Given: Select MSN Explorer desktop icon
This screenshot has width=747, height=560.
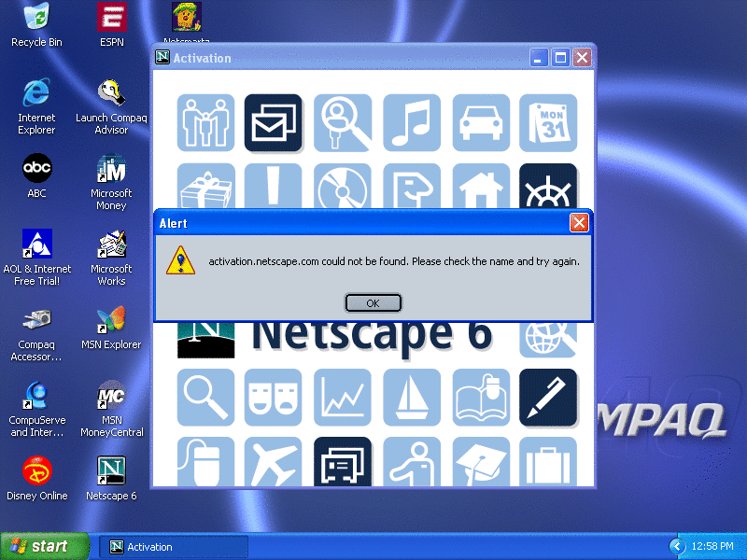Looking at the screenshot, I should [111, 328].
